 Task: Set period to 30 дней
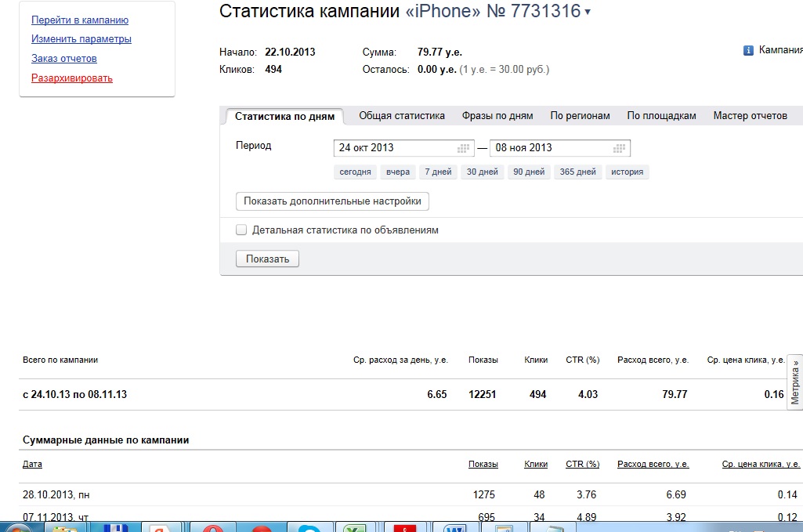[482, 172]
